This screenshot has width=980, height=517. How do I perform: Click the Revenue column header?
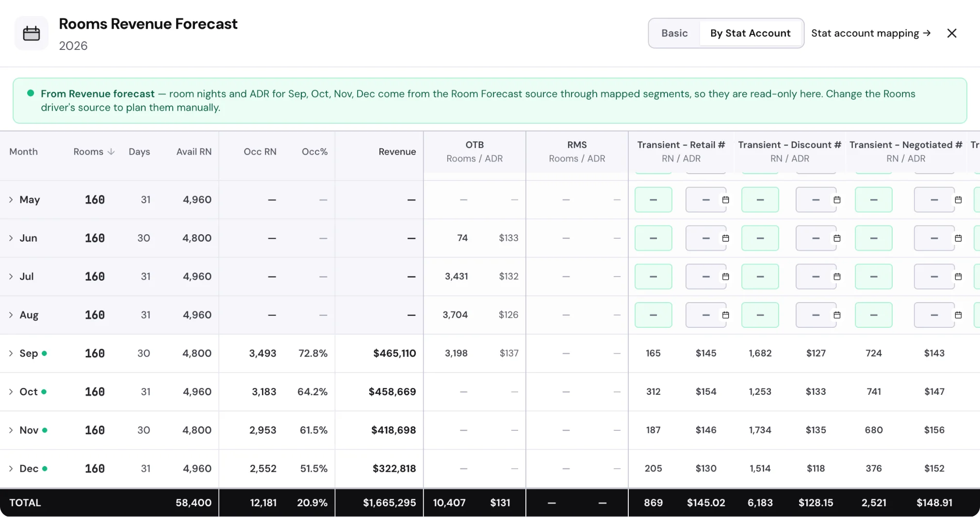[397, 152]
